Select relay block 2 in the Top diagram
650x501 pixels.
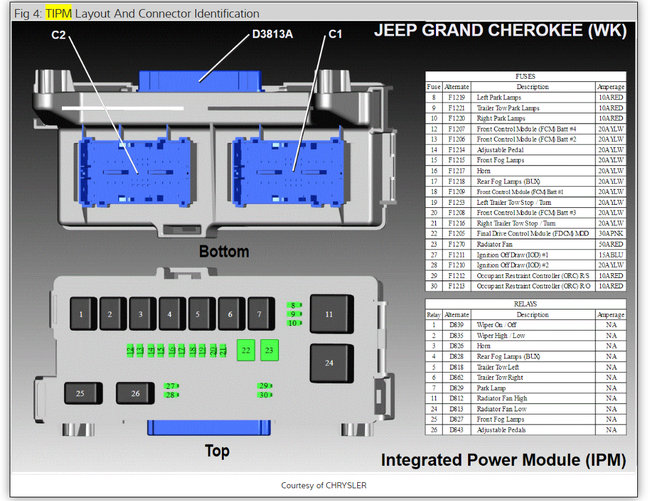click(113, 314)
